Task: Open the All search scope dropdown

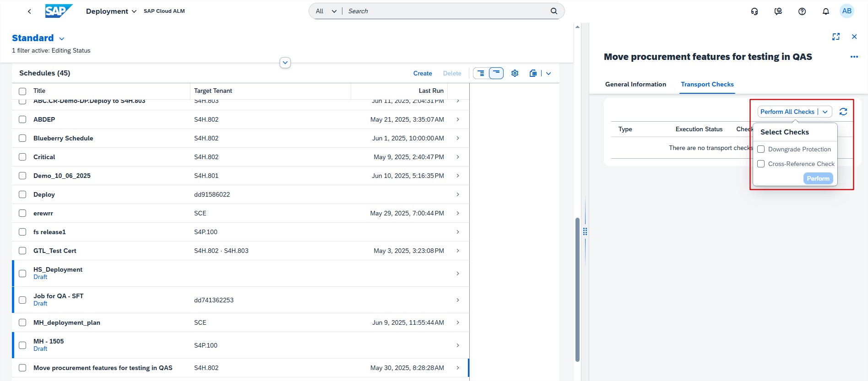Action: (326, 11)
